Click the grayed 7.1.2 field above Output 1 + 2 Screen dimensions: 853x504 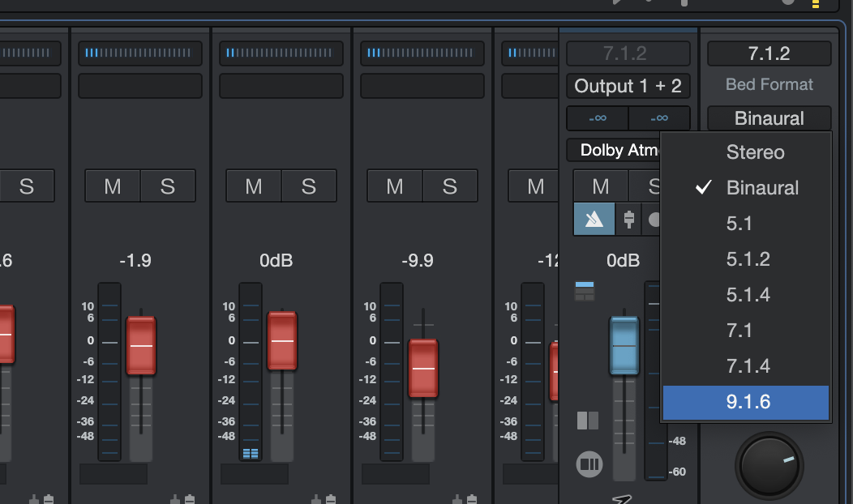click(x=628, y=53)
